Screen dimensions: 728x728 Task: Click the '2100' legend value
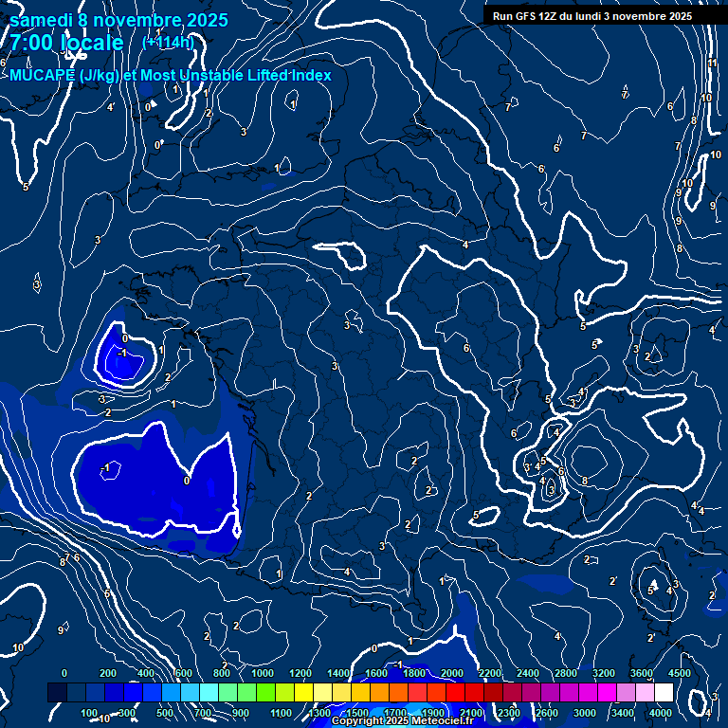click(471, 713)
